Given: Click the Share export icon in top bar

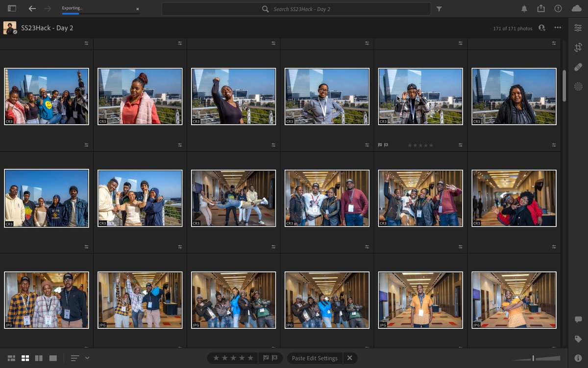Looking at the screenshot, I should click(541, 8).
